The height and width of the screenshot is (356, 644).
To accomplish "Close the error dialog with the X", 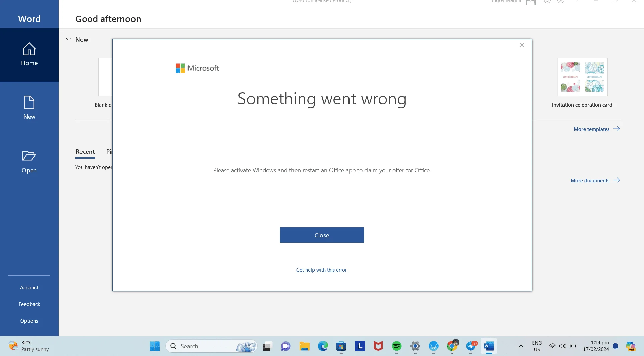I will click(522, 45).
